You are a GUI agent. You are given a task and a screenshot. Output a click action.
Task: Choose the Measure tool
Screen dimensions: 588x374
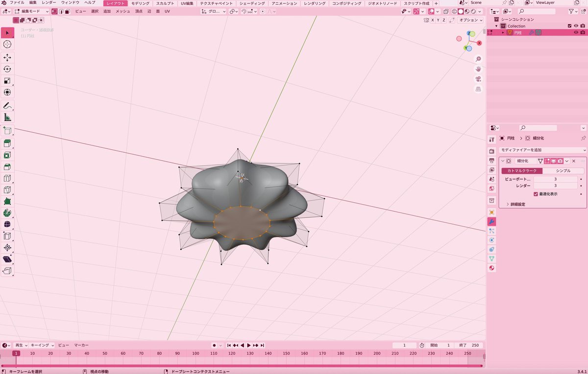pos(7,117)
